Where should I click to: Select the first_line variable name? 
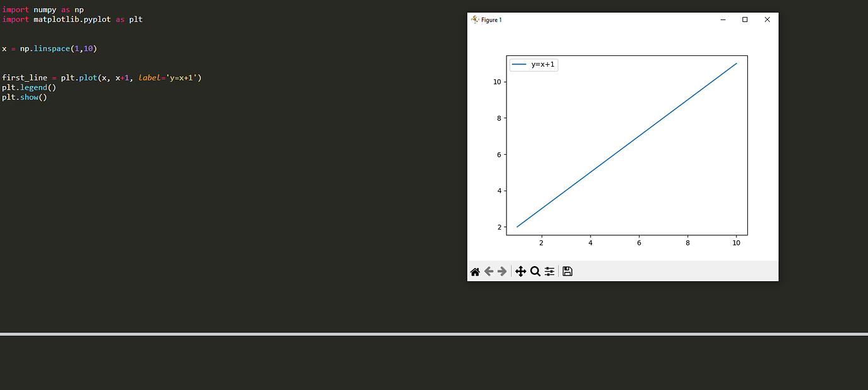point(25,77)
